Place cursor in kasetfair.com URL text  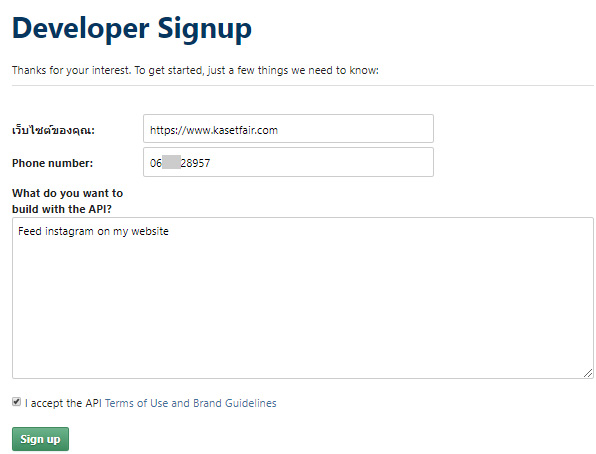coord(214,130)
